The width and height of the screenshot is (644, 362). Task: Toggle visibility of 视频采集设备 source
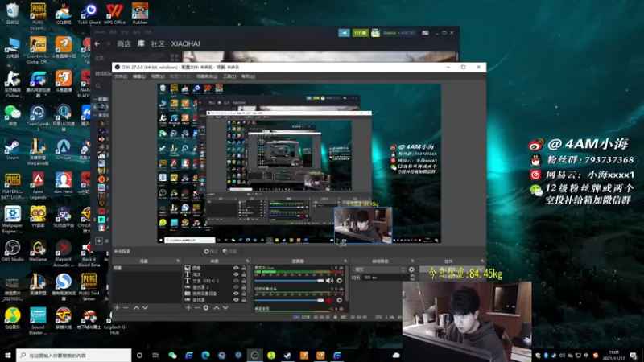pyautogui.click(x=236, y=294)
